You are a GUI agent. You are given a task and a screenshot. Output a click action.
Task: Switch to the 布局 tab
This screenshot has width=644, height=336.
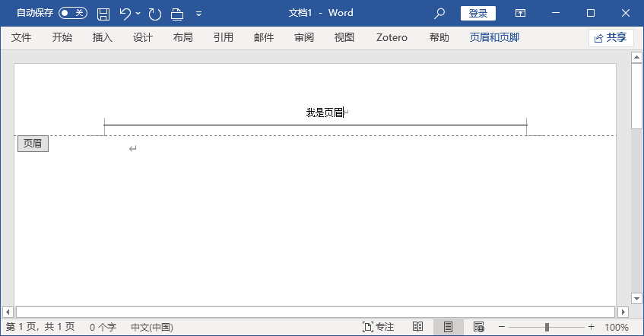pyautogui.click(x=182, y=37)
